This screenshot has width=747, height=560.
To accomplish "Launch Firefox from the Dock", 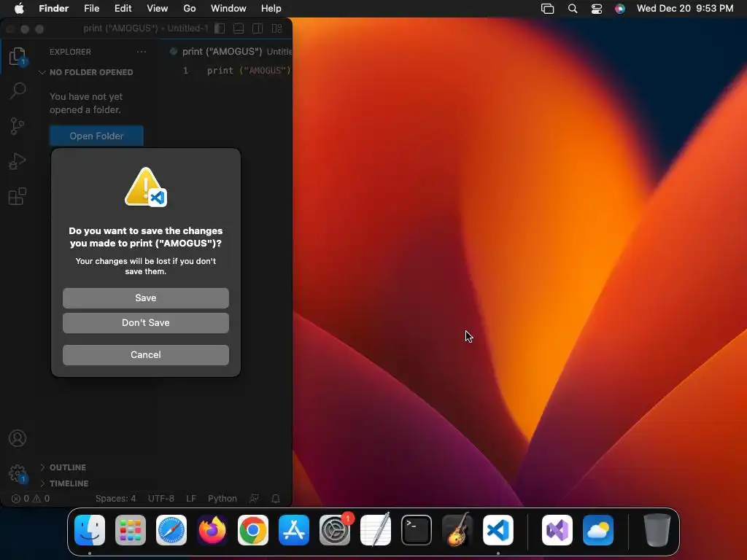I will pos(212,529).
